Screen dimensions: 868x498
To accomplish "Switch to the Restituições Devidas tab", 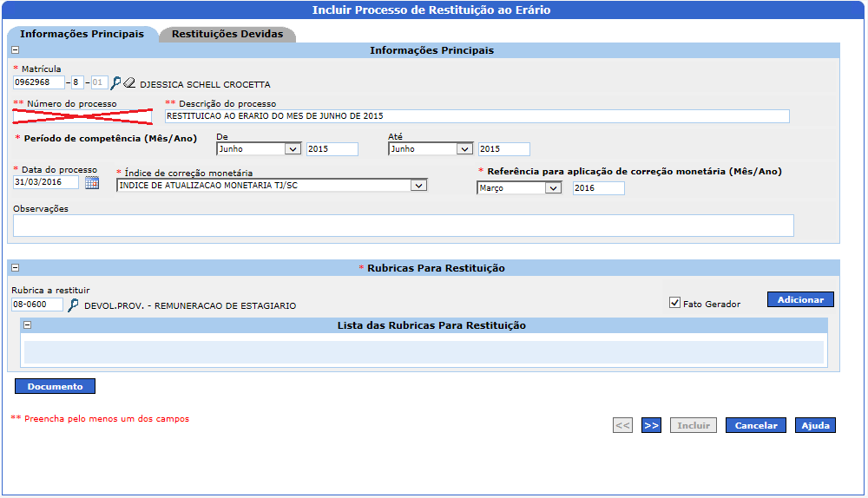I will [x=227, y=35].
